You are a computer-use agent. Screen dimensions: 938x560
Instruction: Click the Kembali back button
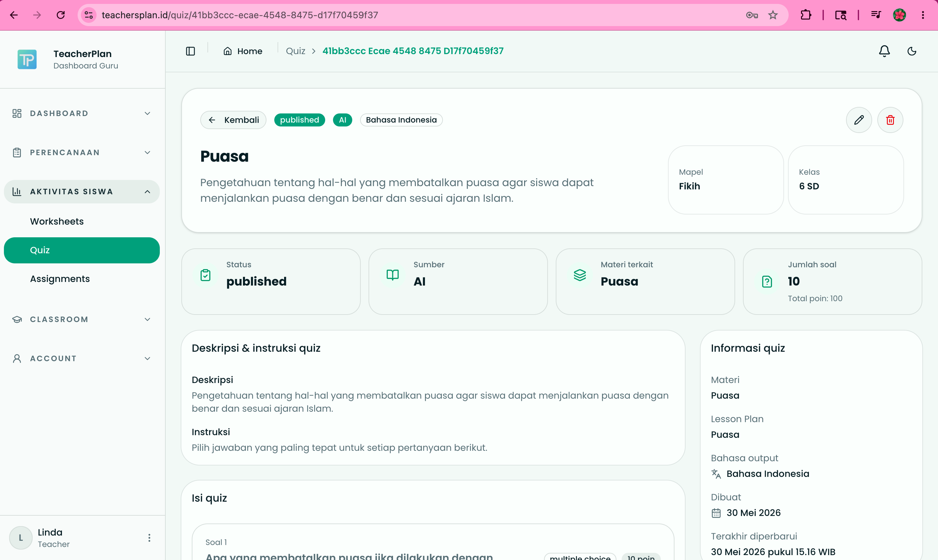pos(233,120)
